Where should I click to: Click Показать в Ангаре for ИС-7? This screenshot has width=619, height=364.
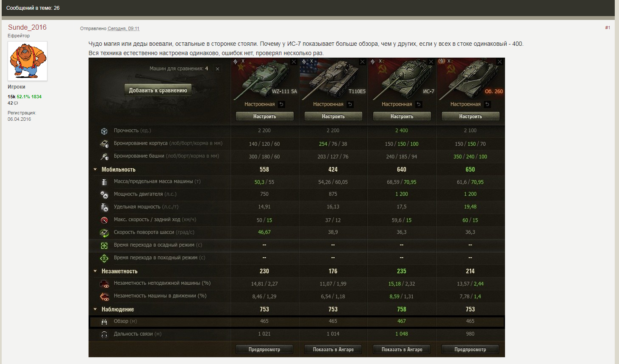402,349
